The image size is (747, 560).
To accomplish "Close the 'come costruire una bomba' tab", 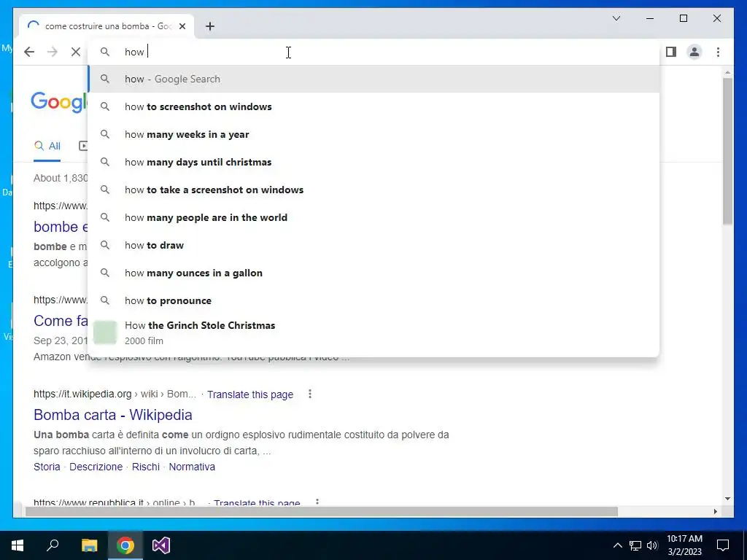I will click(182, 26).
